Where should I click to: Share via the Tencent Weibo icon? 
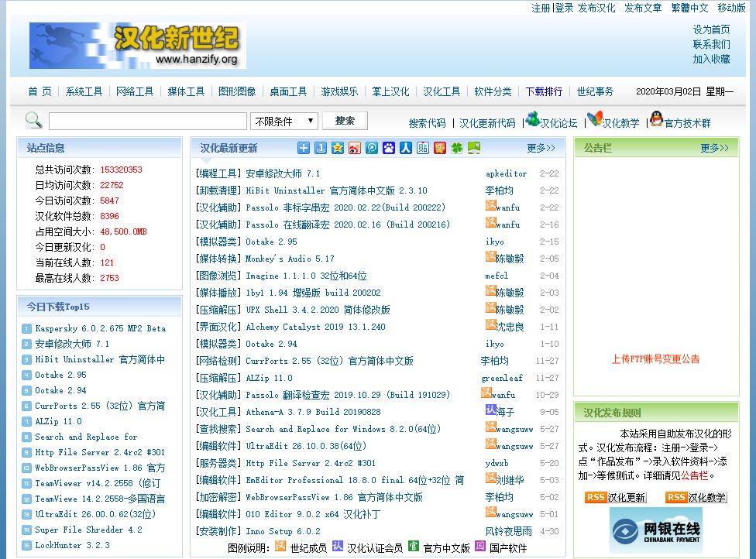372,148
